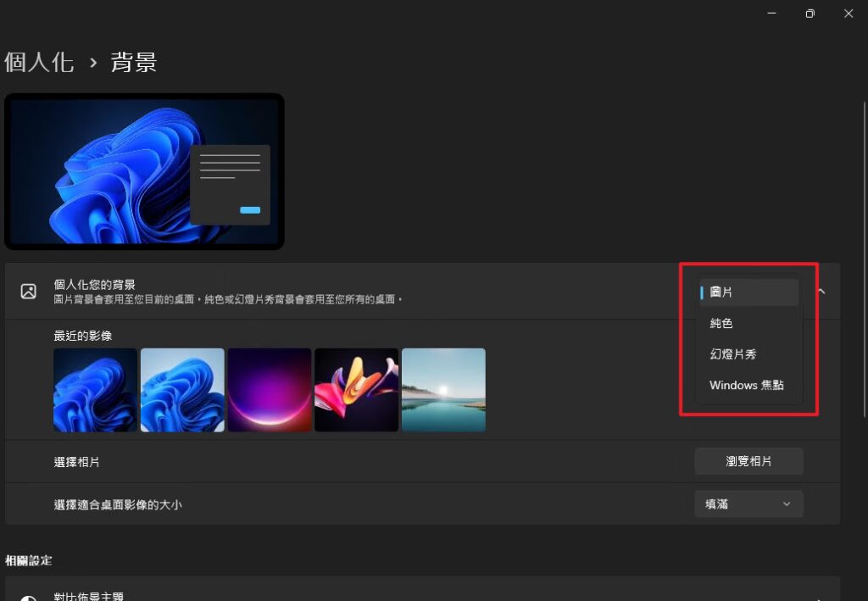Select the dark blue bloom recent image

181,389
